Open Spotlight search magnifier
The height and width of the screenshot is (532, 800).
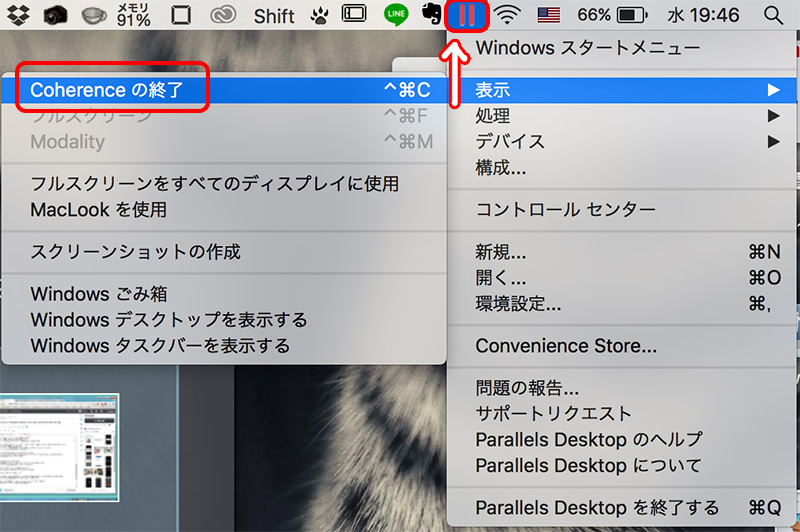coord(773,15)
